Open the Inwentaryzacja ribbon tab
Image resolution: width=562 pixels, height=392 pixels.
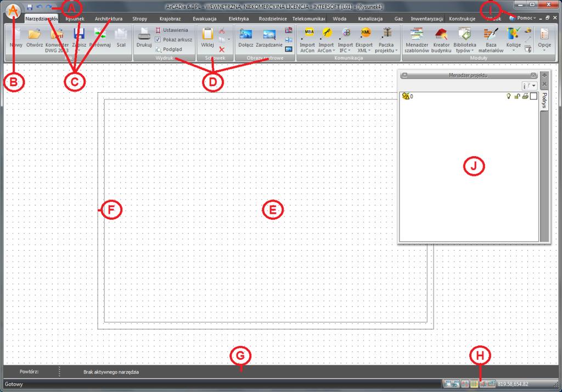tap(427, 19)
